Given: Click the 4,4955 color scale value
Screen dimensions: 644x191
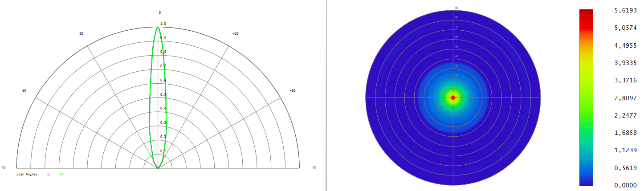Looking at the screenshot, I should coord(626,45).
